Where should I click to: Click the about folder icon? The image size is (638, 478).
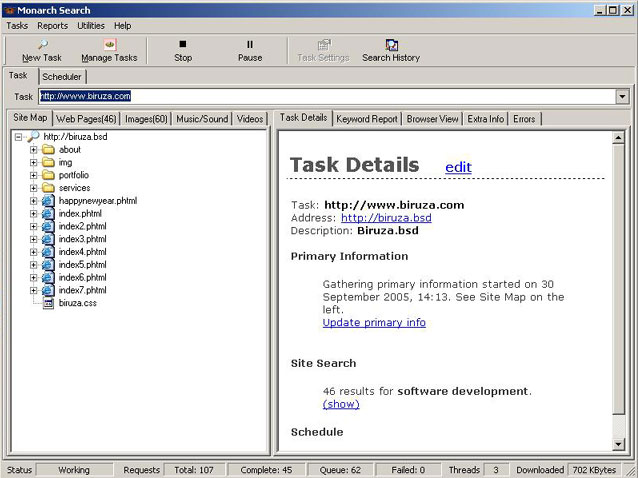[48, 150]
